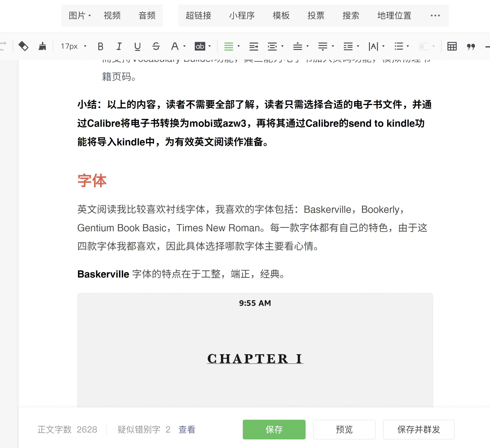Insert a video via 视频

[112, 15]
